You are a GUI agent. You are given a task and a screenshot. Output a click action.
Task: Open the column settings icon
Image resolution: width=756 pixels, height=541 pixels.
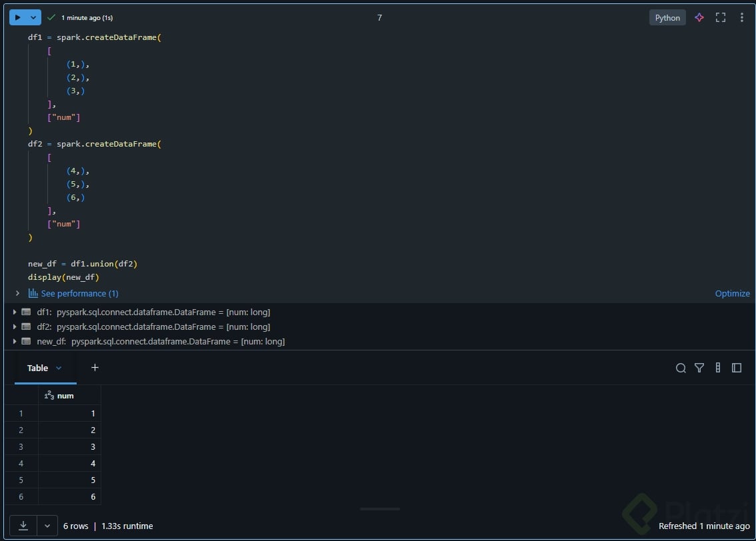(x=718, y=368)
